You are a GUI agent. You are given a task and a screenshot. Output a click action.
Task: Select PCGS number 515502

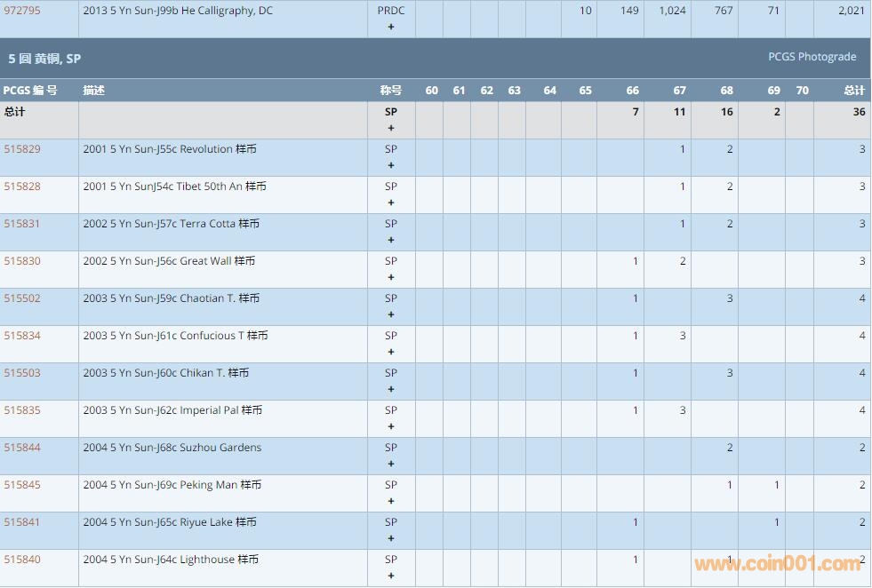pos(22,298)
